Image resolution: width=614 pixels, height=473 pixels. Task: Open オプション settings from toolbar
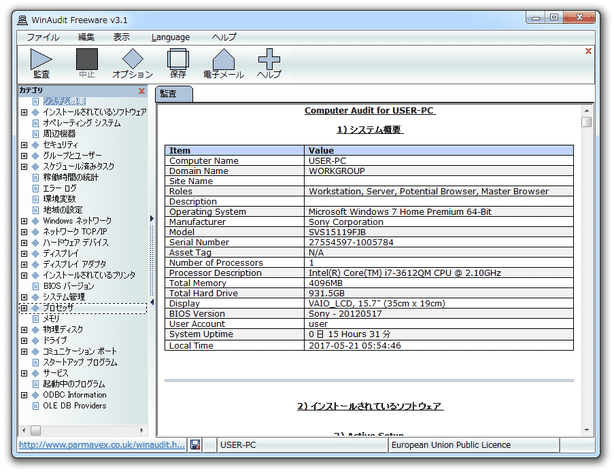tap(132, 63)
